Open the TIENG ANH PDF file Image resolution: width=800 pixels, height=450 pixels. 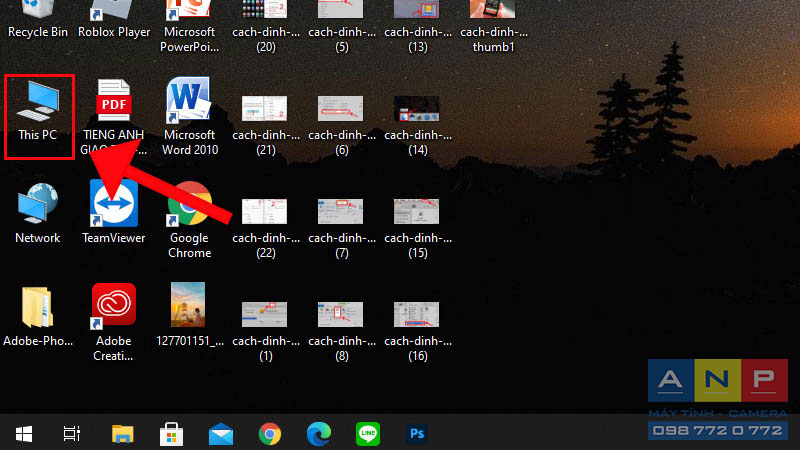click(x=114, y=117)
